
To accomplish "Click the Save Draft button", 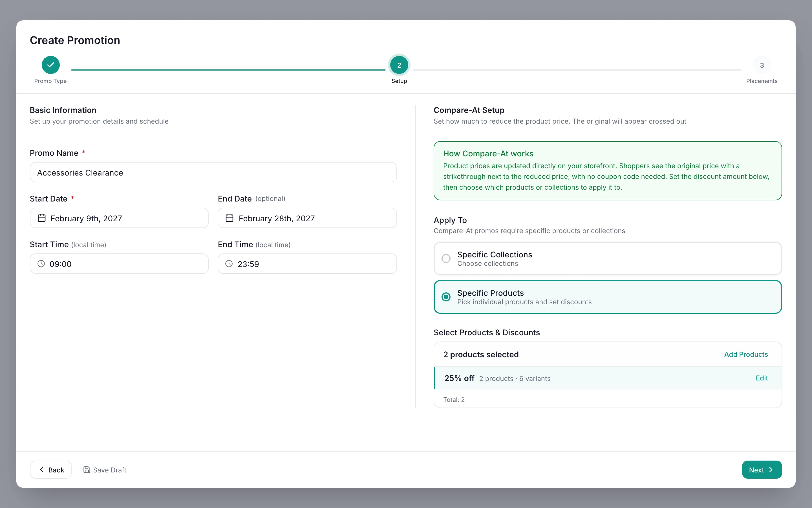I will [x=105, y=470].
